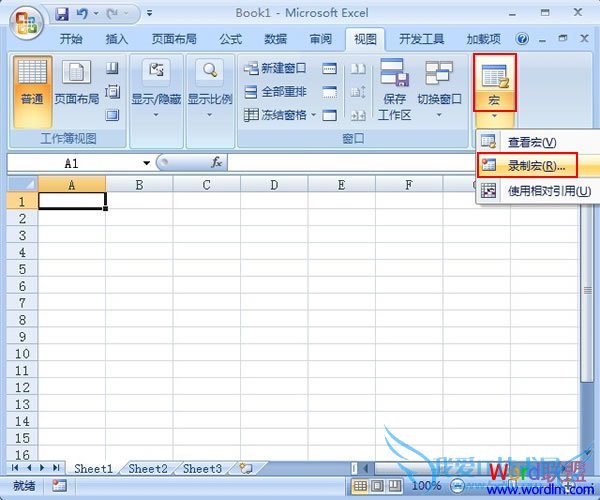Customize the Quick Access Toolbar dropdown
The image size is (600, 500).
150,13
